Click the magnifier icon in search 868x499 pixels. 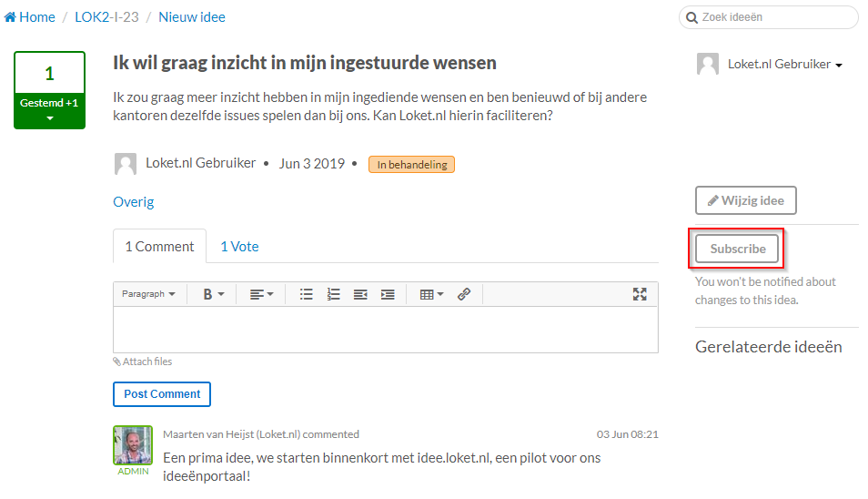(692, 17)
